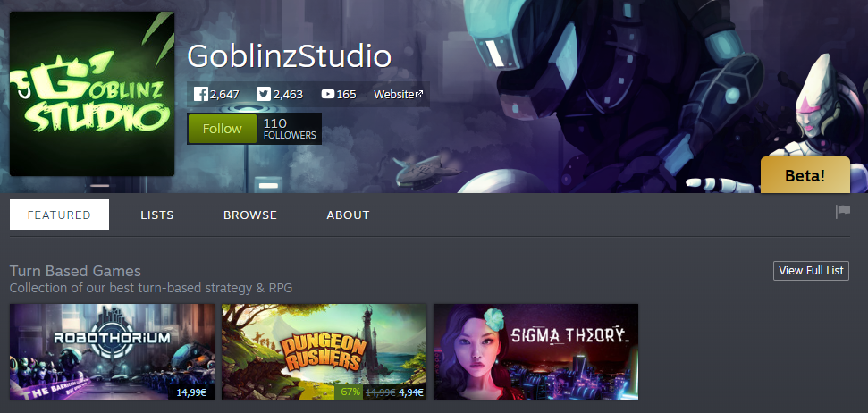
Task: Click the Turn Based Games heading
Action: pyautogui.click(x=75, y=271)
